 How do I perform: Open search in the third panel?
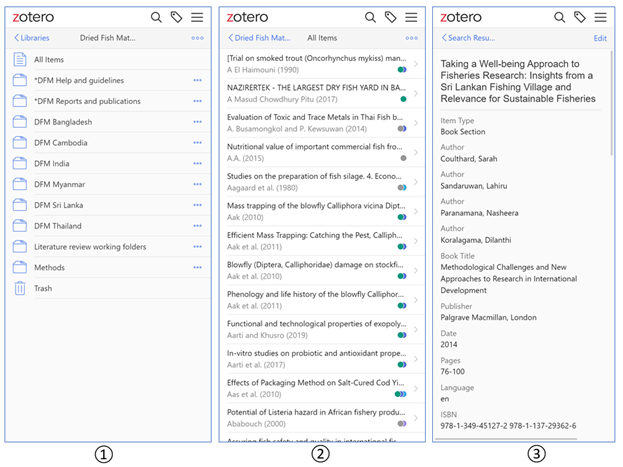(559, 17)
